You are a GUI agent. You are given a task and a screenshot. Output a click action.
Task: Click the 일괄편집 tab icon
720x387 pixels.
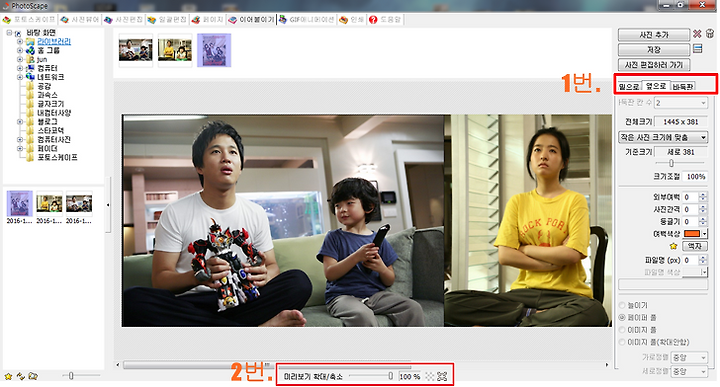[x=152, y=20]
